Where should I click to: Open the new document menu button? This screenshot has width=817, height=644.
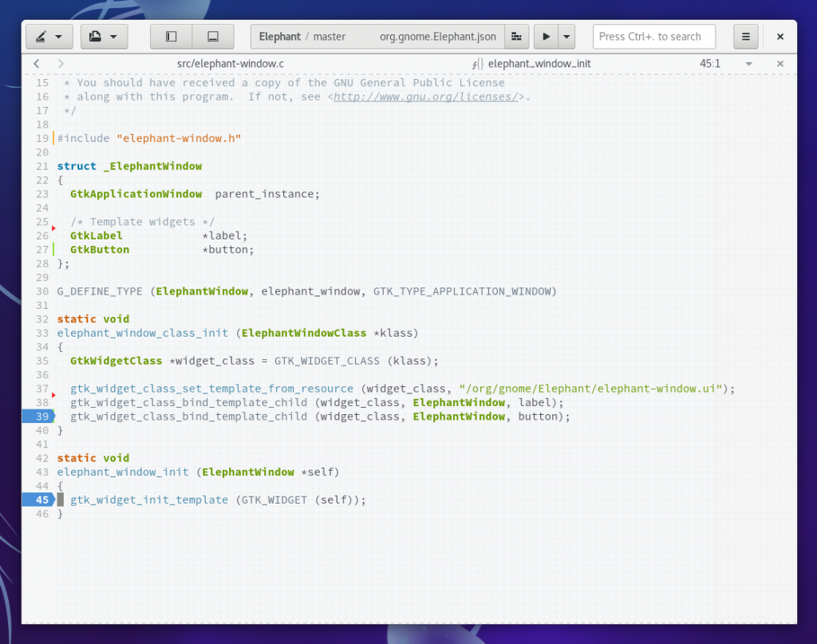[104, 37]
